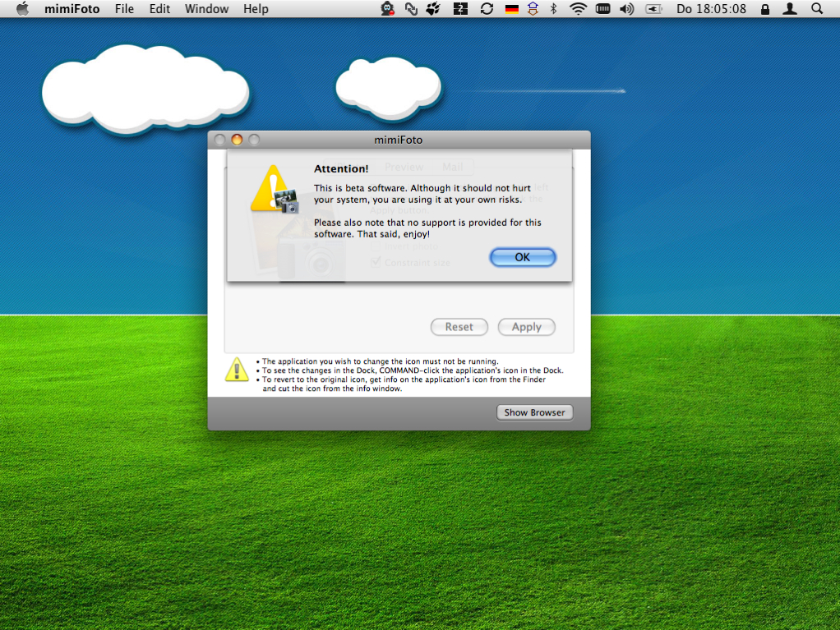Zoom the mimiFoto window using third titlebar button

254,140
